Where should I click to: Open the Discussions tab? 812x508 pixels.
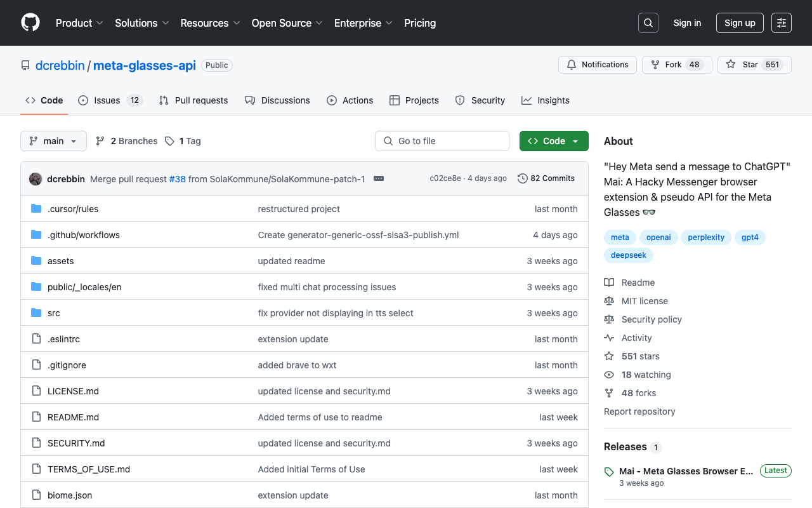(277, 100)
